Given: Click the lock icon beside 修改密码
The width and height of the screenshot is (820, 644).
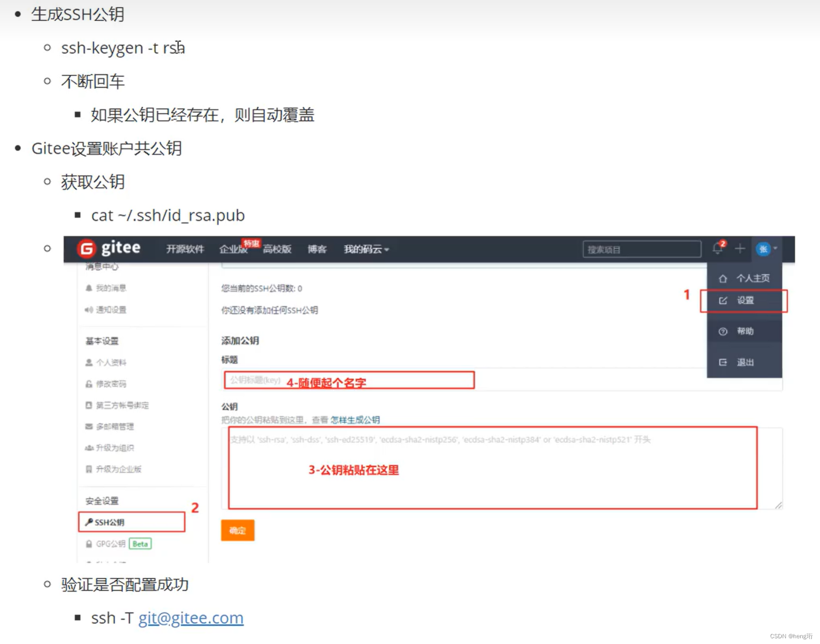Looking at the screenshot, I should 89,384.
